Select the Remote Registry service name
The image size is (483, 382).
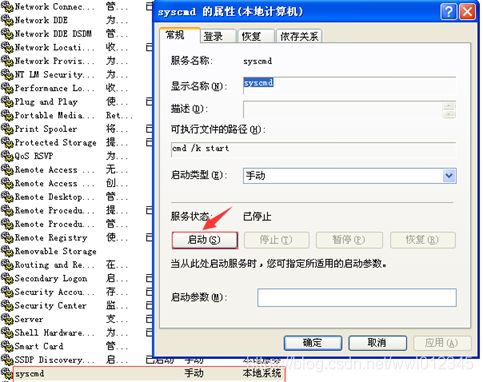[51, 238]
